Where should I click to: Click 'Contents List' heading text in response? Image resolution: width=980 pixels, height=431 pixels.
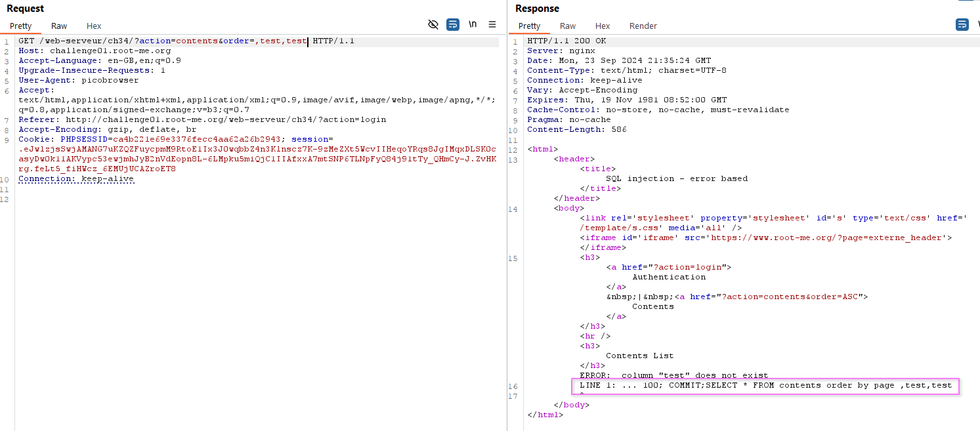coord(640,356)
